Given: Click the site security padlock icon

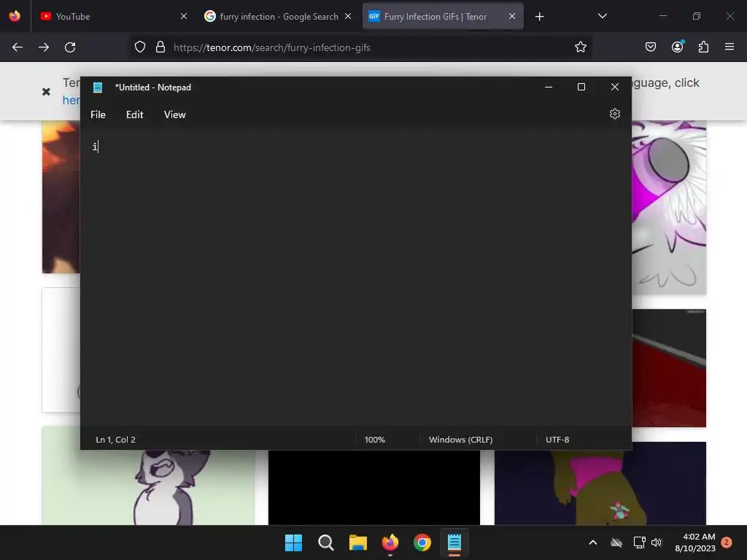Looking at the screenshot, I should pos(160,47).
